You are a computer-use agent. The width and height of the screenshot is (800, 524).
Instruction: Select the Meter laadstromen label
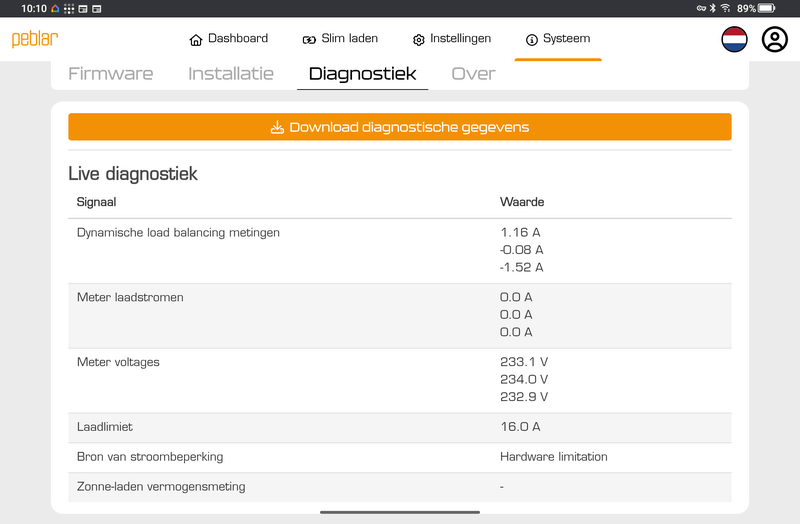click(130, 297)
